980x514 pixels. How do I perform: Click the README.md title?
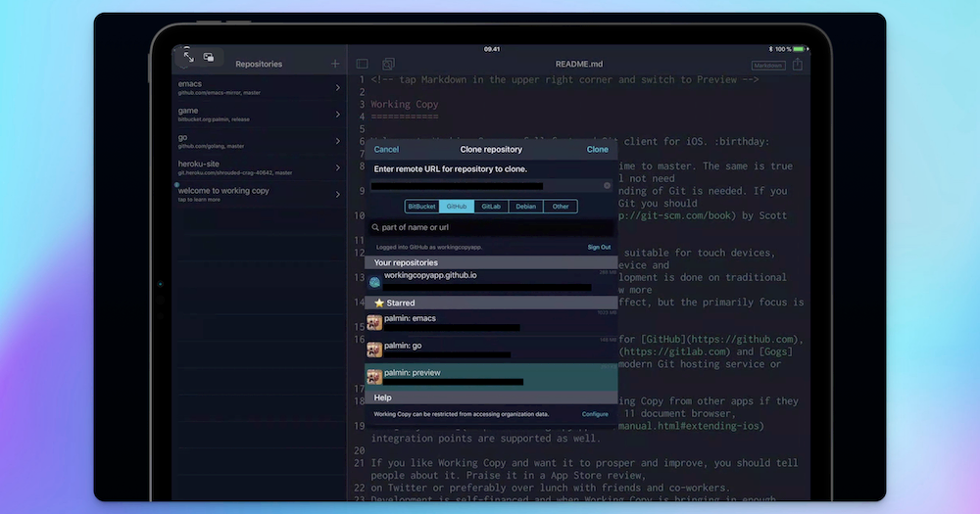click(579, 64)
